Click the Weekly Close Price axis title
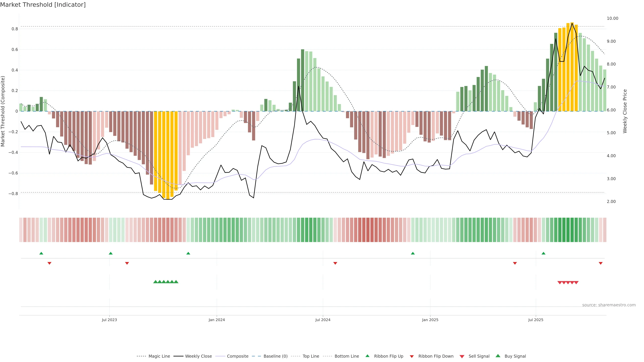Viewport: 644px width, 362px height. pos(625,111)
